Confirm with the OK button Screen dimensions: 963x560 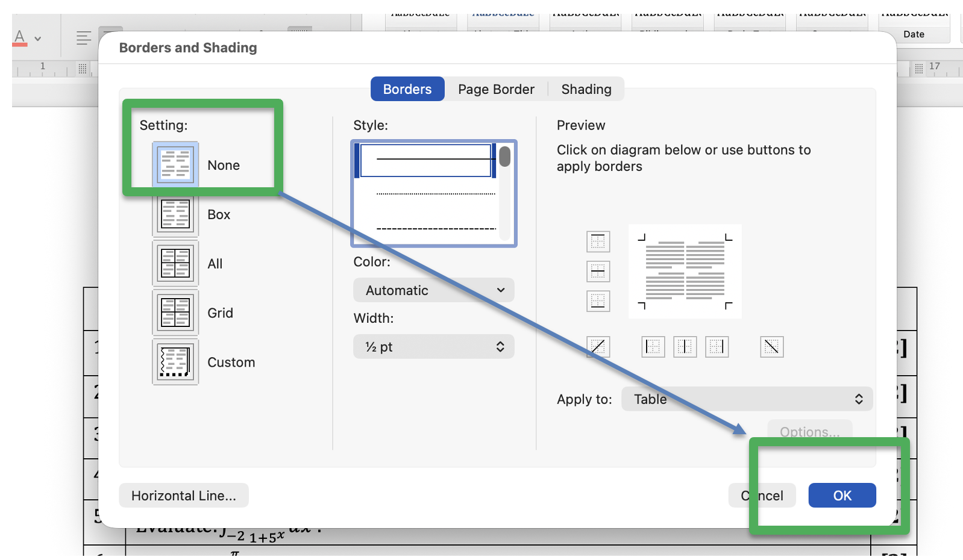(x=842, y=496)
